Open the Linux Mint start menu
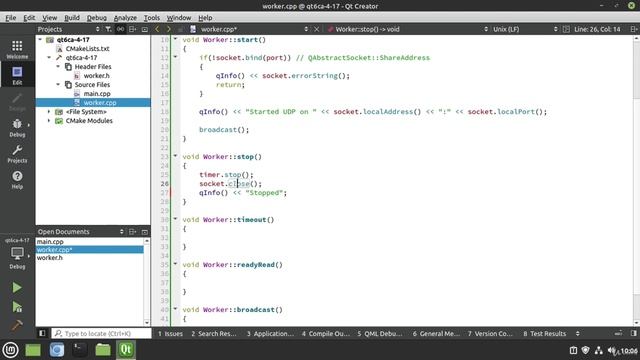Screen dimensions: 640x360 coord(11,350)
